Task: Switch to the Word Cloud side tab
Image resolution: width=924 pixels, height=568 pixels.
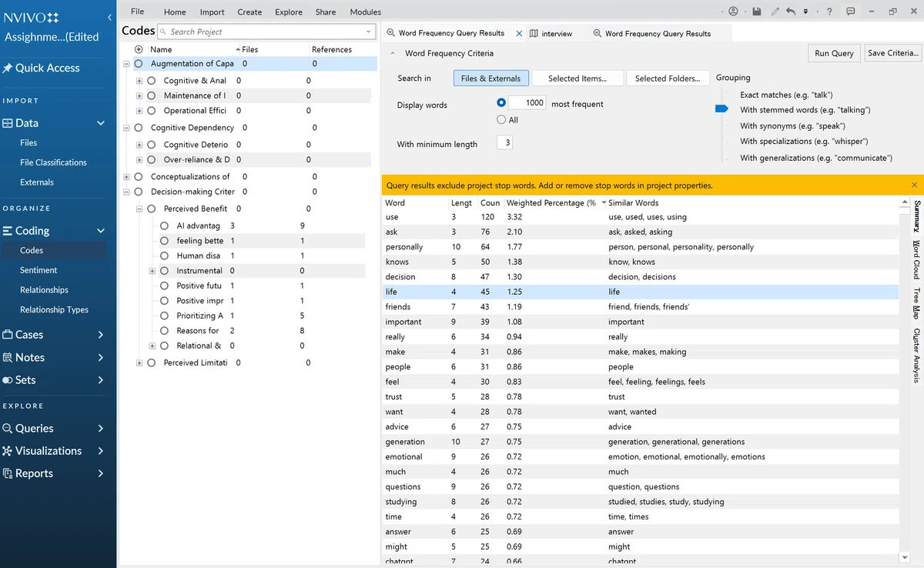Action: [916, 260]
